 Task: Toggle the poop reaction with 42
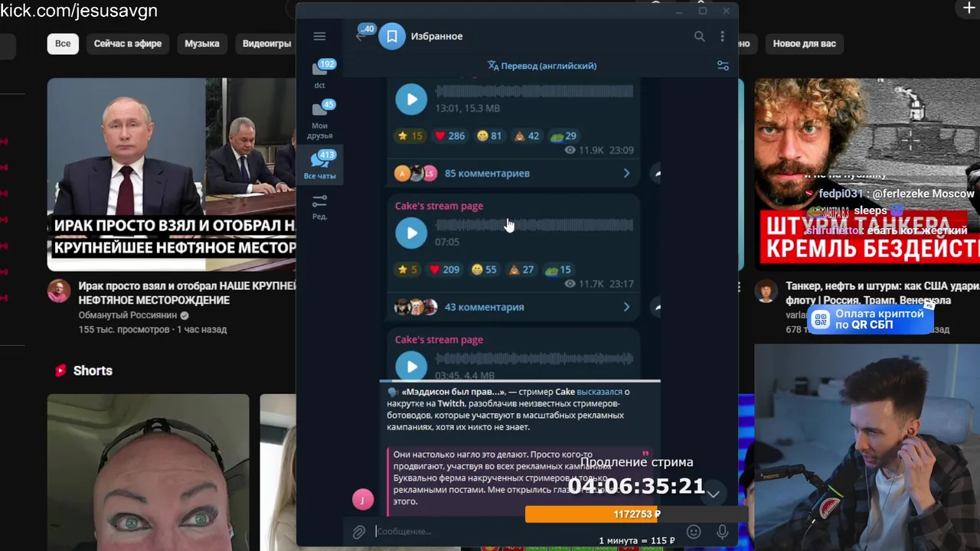pyautogui.click(x=526, y=136)
